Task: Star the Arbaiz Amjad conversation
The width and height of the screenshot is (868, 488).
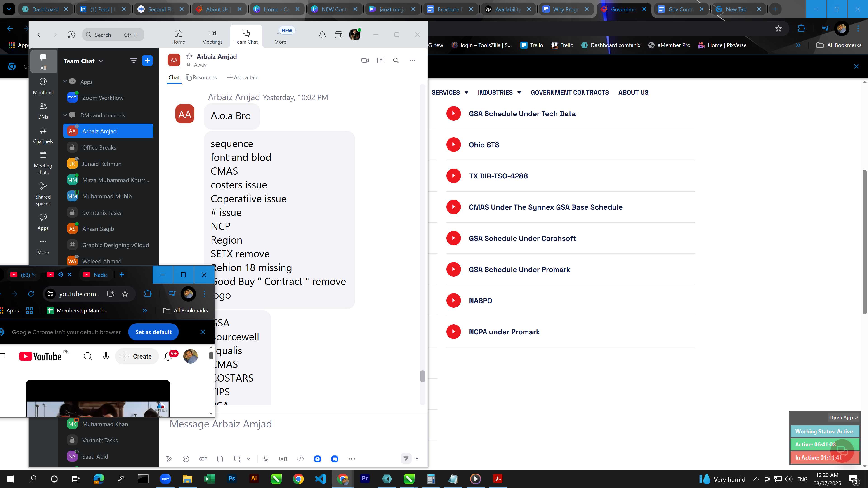Action: click(x=189, y=56)
